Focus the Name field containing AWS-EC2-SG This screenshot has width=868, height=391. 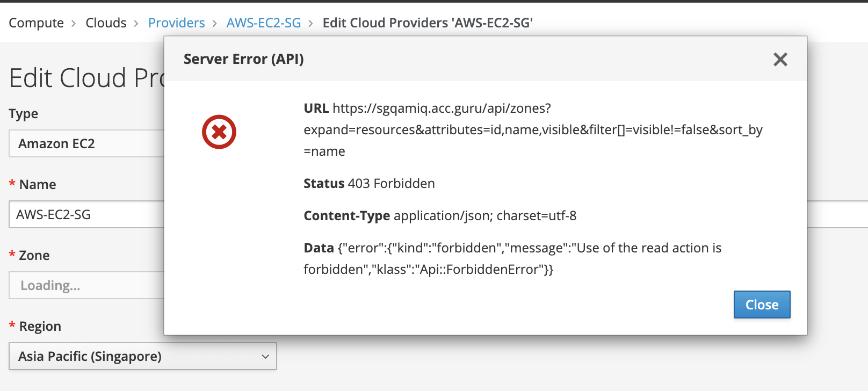(x=86, y=215)
